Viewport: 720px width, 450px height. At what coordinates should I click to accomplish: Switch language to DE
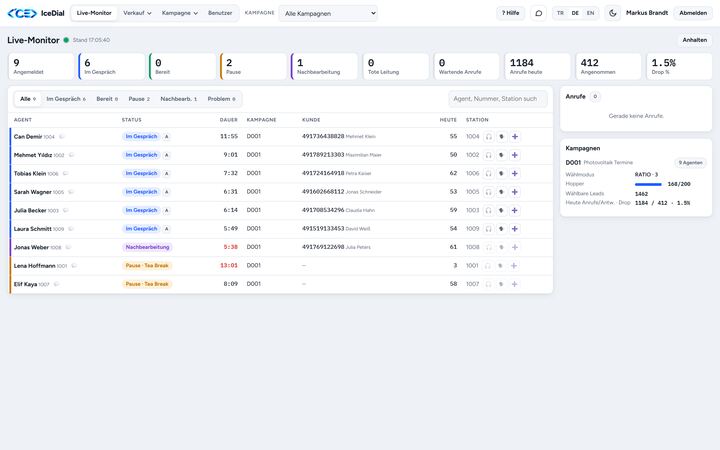click(x=575, y=13)
